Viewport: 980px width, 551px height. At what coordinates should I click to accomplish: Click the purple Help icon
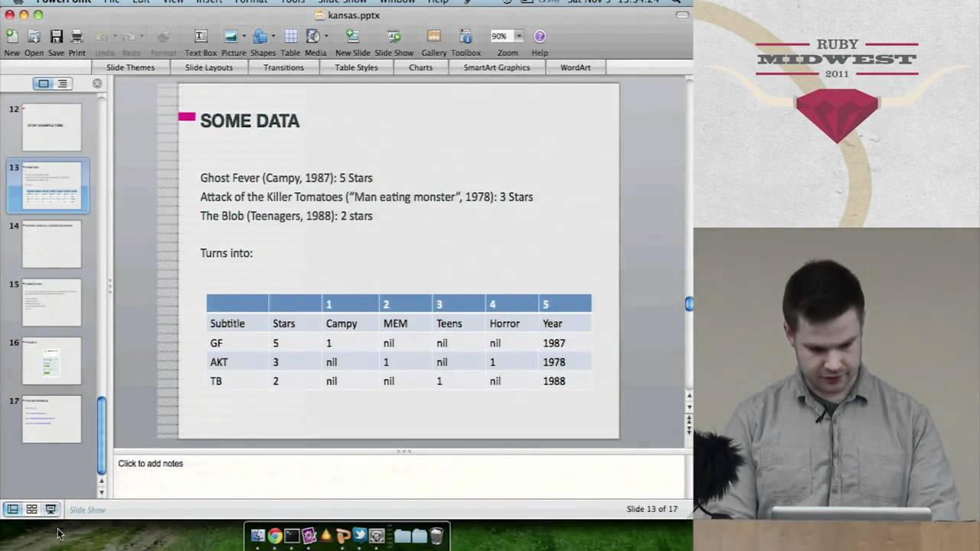[x=540, y=36]
